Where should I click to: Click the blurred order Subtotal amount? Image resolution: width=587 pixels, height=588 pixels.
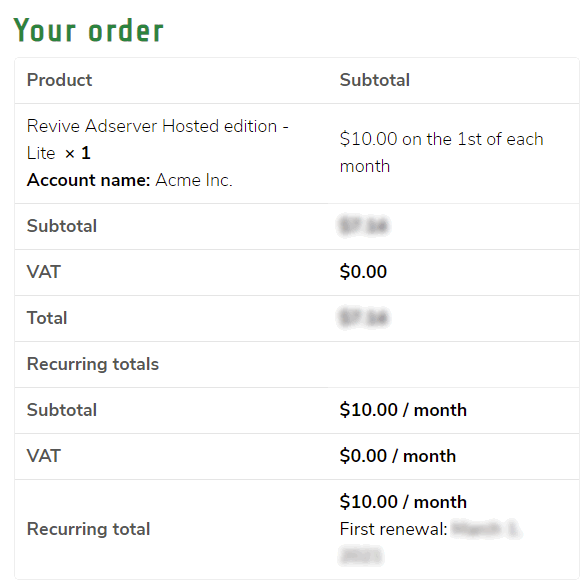coord(363,226)
